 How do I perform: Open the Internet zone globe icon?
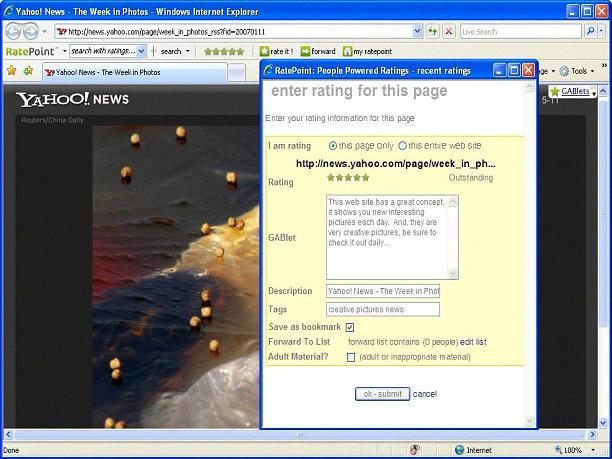[460, 450]
